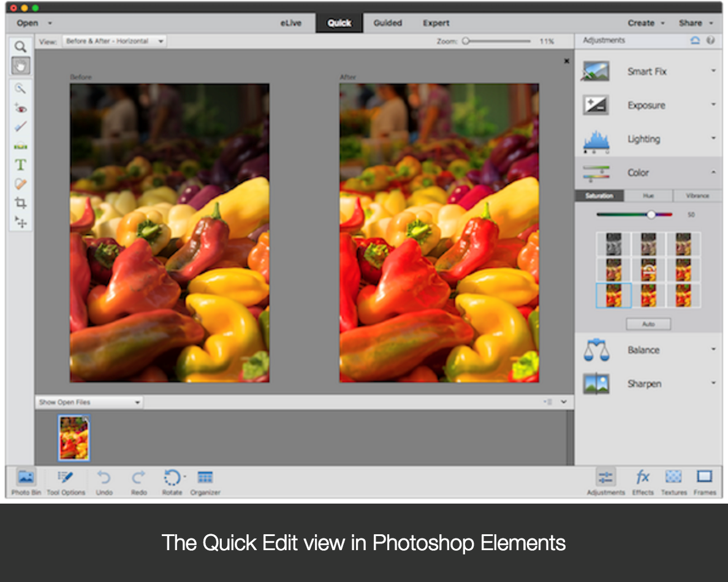The width and height of the screenshot is (728, 582).
Task: Select the pepper photo thumbnail in the Photo Bin
Action: click(x=74, y=437)
